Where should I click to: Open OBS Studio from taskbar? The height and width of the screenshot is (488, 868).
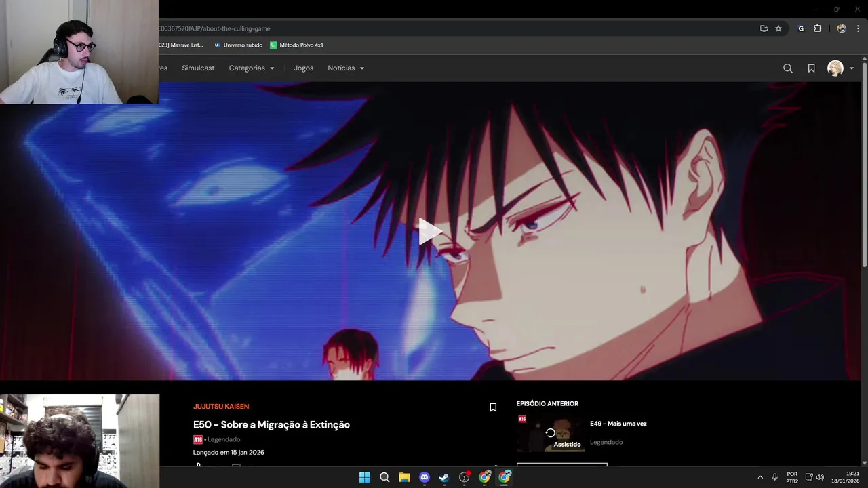[465, 477]
